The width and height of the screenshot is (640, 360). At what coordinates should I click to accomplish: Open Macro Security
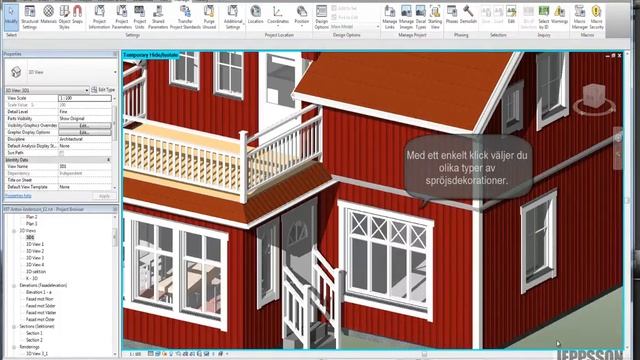(x=596, y=18)
